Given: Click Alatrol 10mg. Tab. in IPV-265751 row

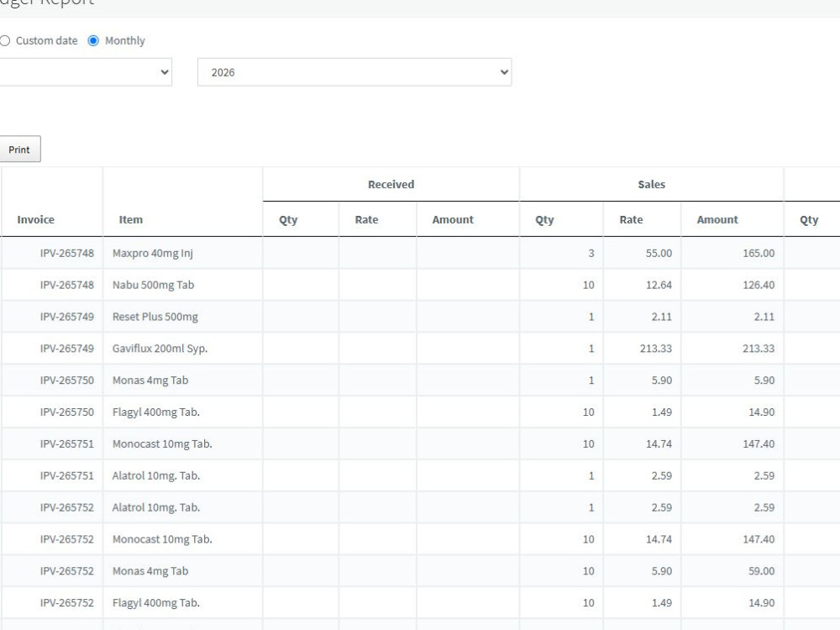Looking at the screenshot, I should (156, 475).
